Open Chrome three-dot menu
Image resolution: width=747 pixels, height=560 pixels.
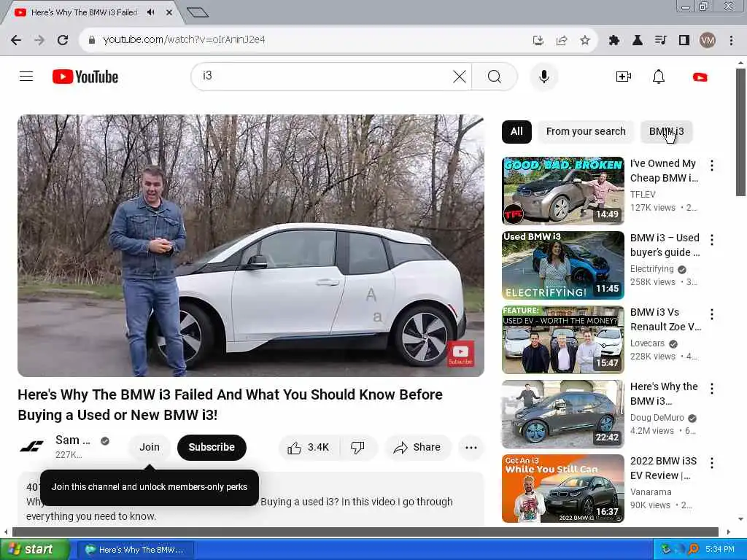click(x=731, y=40)
